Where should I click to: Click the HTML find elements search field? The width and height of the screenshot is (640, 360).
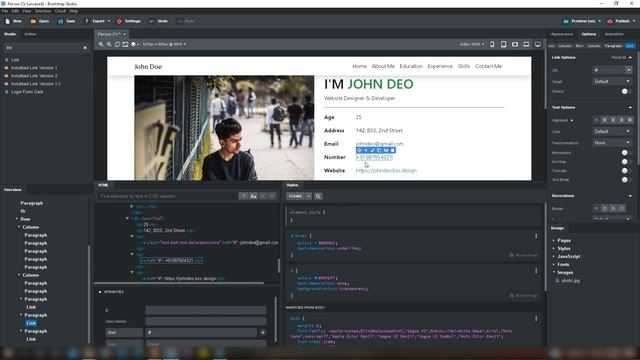click(167, 196)
